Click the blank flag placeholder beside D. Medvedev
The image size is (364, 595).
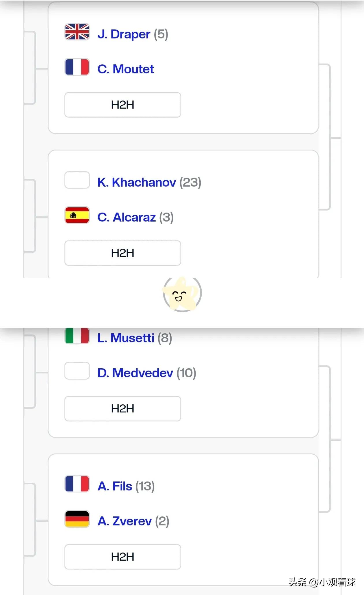pyautogui.click(x=77, y=371)
